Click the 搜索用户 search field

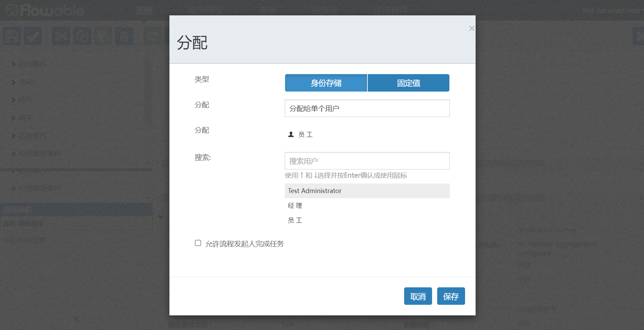pos(367,161)
